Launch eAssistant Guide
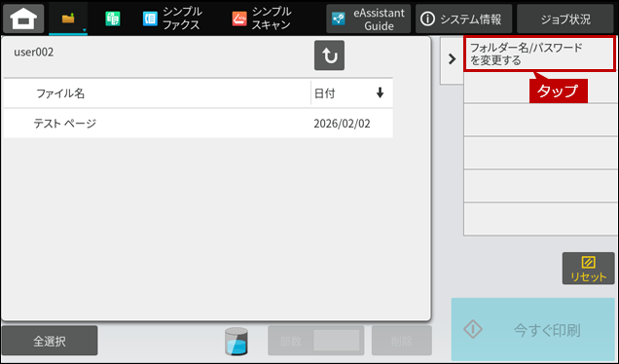This screenshot has width=619, height=364. (368, 18)
